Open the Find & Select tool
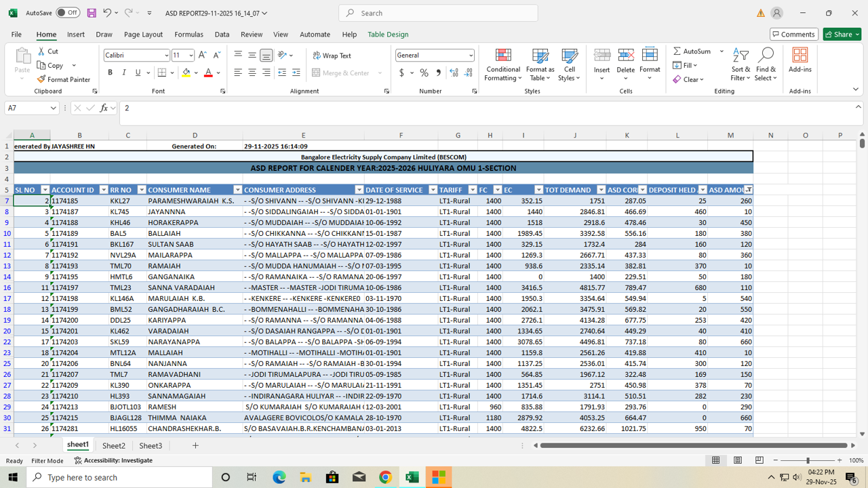The width and height of the screenshot is (868, 488). (766, 65)
